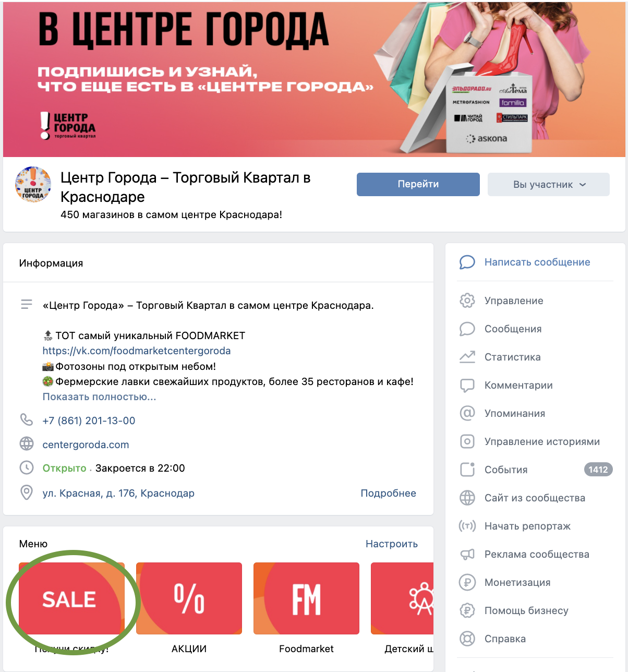Click the Перейти button

tap(418, 184)
